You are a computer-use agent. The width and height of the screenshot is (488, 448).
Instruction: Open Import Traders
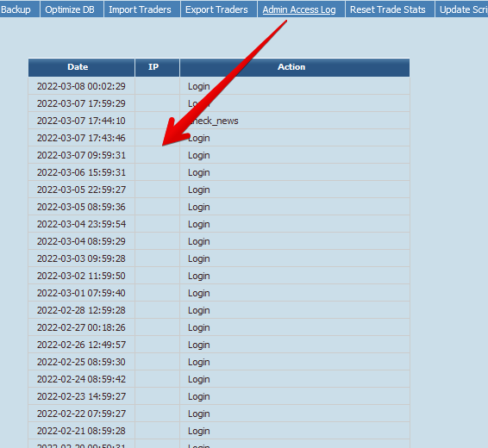click(140, 9)
